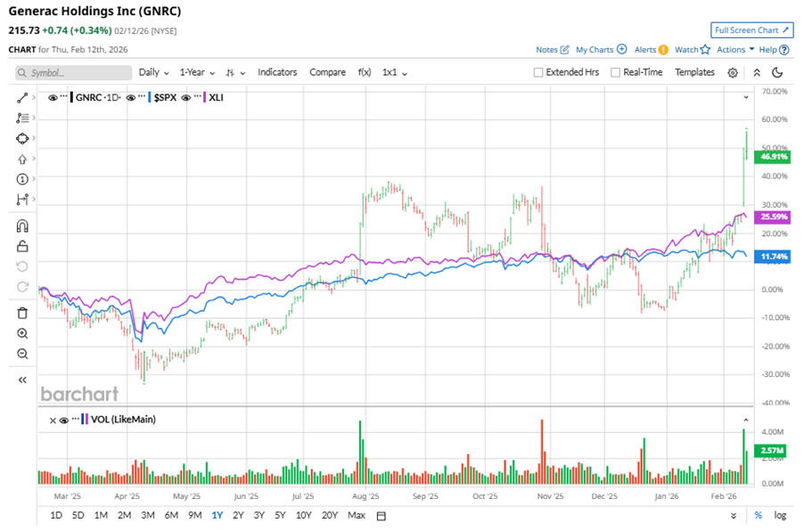Click the My Charts link
804x532 pixels.
pyautogui.click(x=595, y=50)
